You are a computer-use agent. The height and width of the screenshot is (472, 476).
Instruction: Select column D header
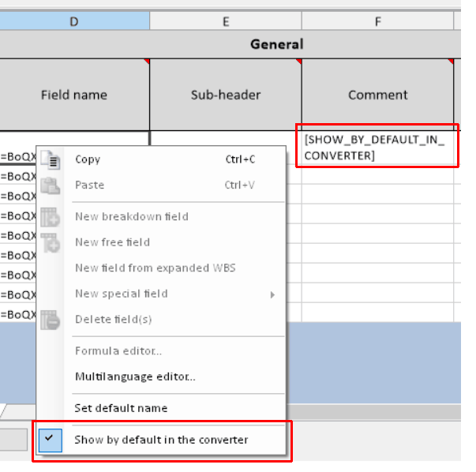(x=74, y=21)
